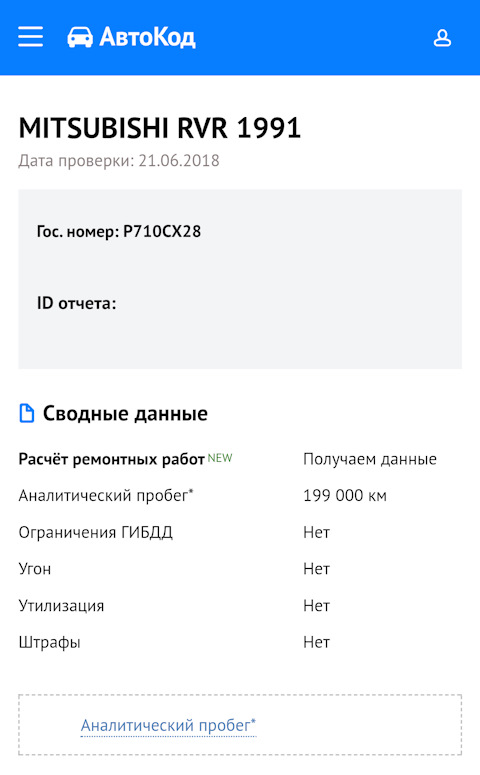Click the Получаем данные status
This screenshot has width=480, height=775.
[x=370, y=459]
